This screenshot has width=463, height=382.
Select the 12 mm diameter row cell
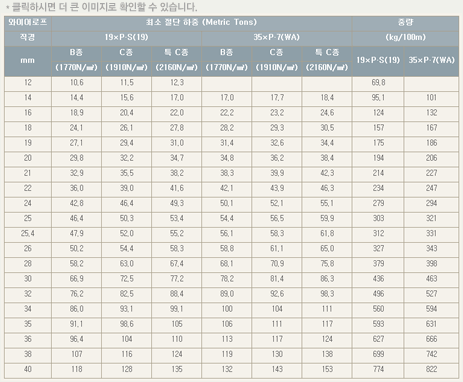coord(28,83)
